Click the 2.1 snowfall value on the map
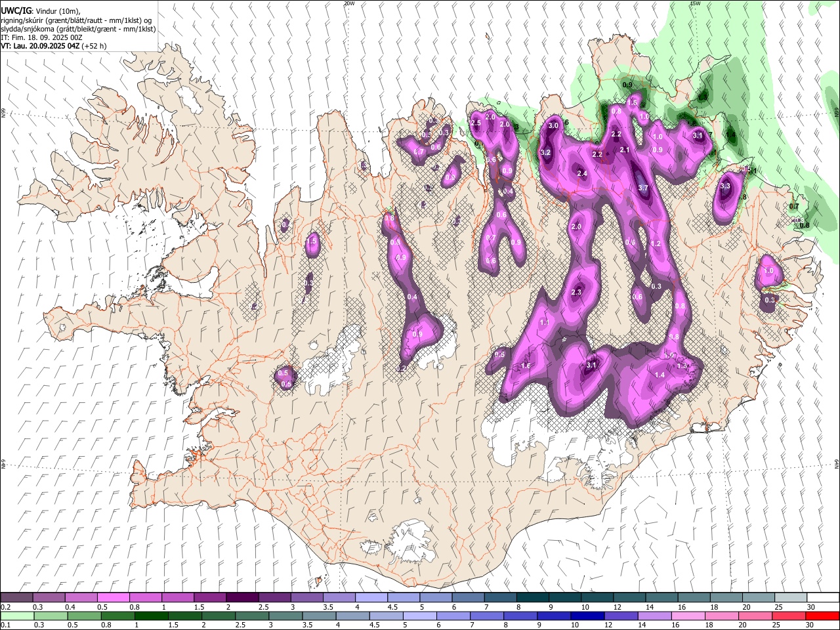The width and height of the screenshot is (840, 630). (625, 150)
